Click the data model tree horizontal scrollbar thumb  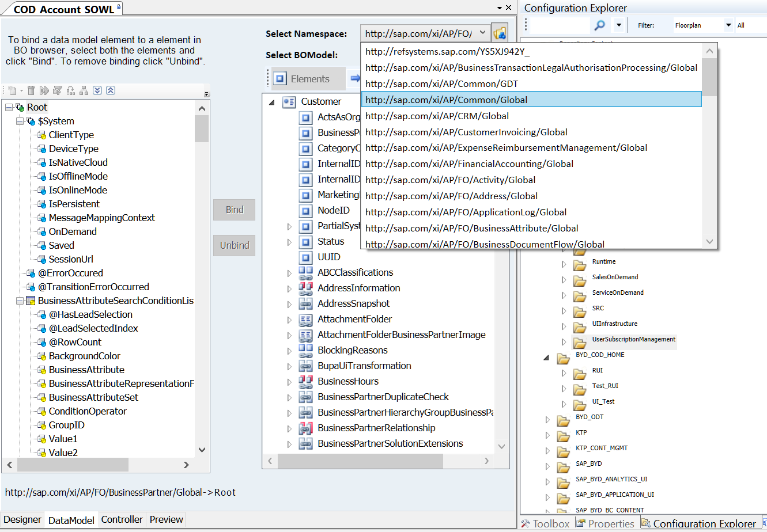pyautogui.click(x=72, y=465)
